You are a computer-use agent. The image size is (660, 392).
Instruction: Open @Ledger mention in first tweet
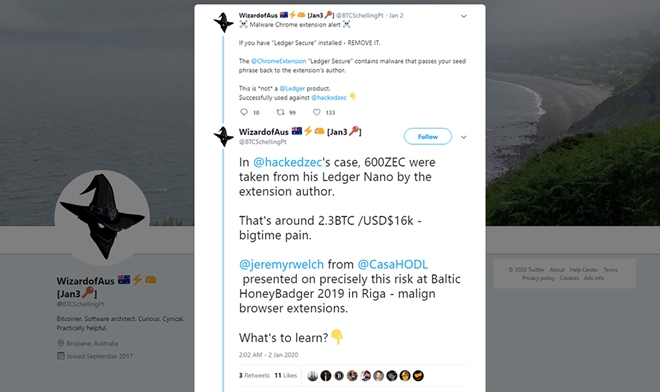pos(292,88)
